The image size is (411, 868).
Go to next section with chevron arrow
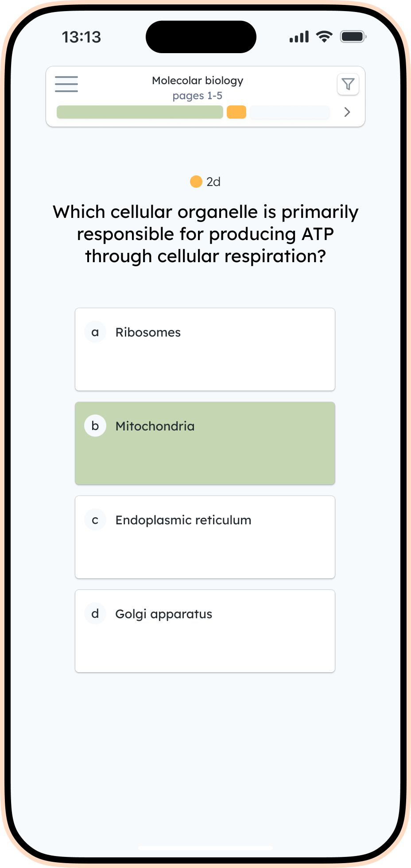click(x=347, y=112)
